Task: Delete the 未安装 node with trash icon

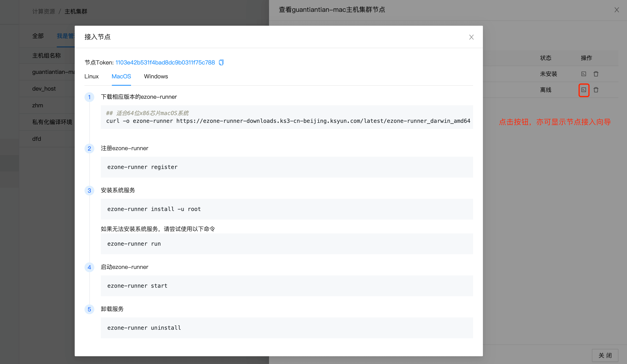Action: [596, 74]
